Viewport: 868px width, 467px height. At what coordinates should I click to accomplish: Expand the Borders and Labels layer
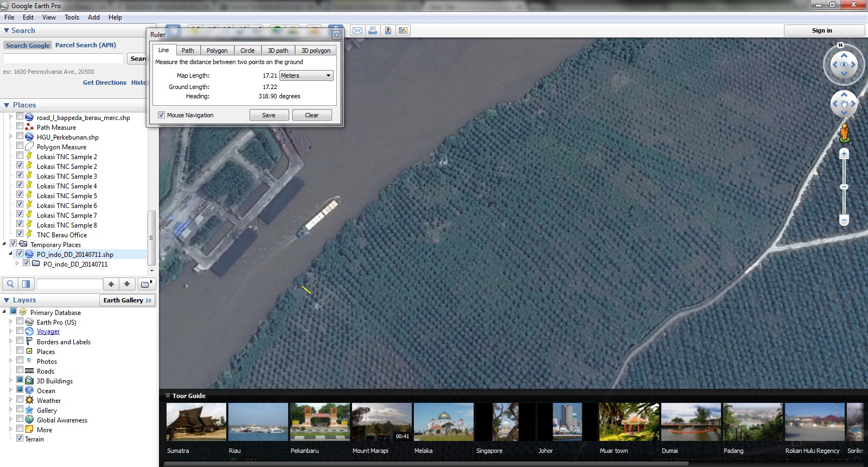tap(10, 342)
